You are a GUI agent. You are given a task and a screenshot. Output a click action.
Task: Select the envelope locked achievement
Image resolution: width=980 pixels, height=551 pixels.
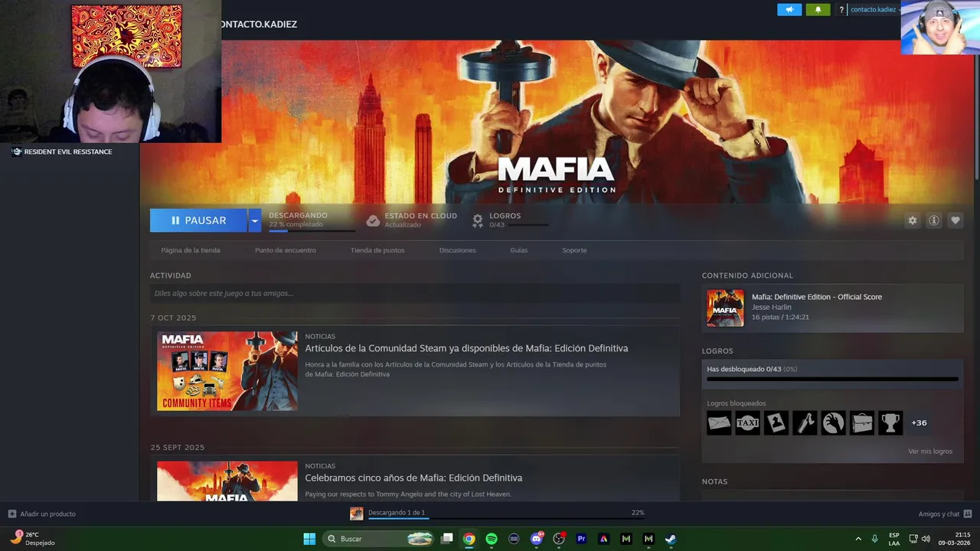point(719,422)
